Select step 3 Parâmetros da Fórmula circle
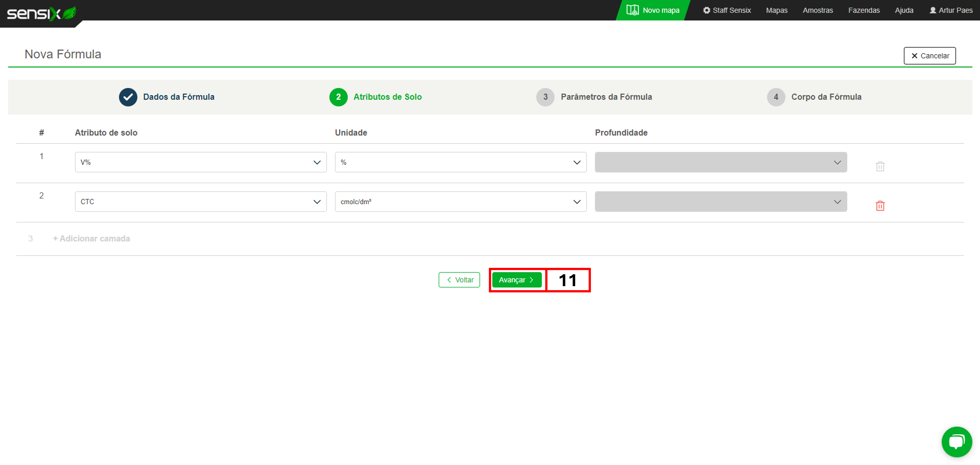Image resolution: width=980 pixels, height=465 pixels. coord(545,97)
